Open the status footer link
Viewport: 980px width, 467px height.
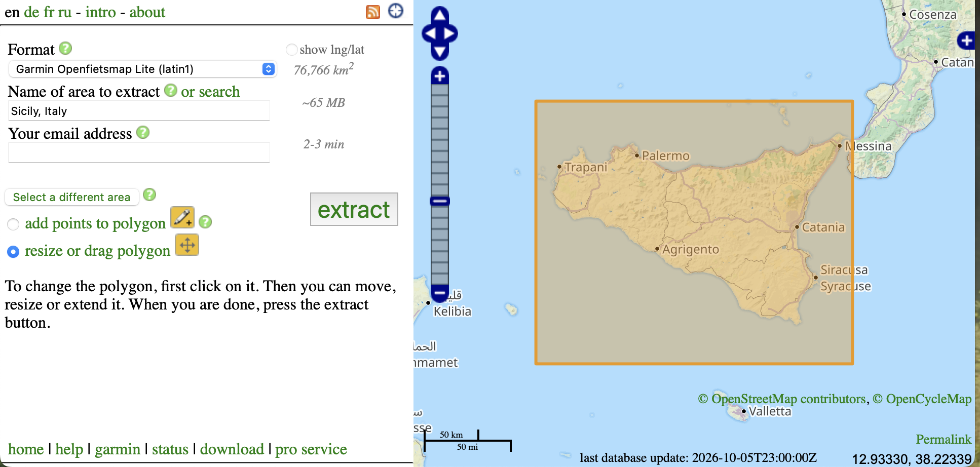coord(170,449)
